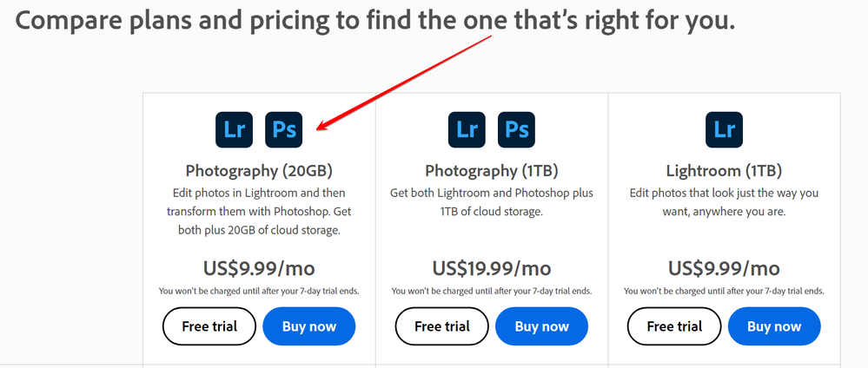Click the Photoshop icon in Photography (1TB) plan
868x368 pixels.
tap(516, 129)
